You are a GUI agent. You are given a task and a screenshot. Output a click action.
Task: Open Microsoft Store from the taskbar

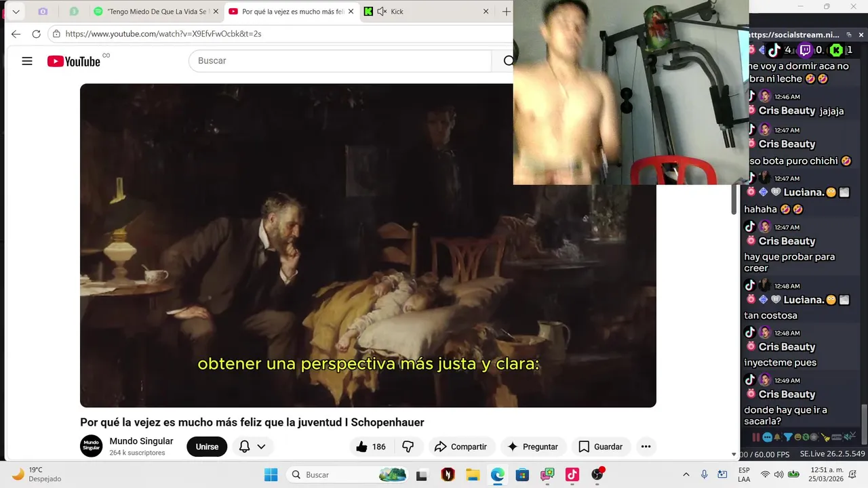[x=522, y=474]
